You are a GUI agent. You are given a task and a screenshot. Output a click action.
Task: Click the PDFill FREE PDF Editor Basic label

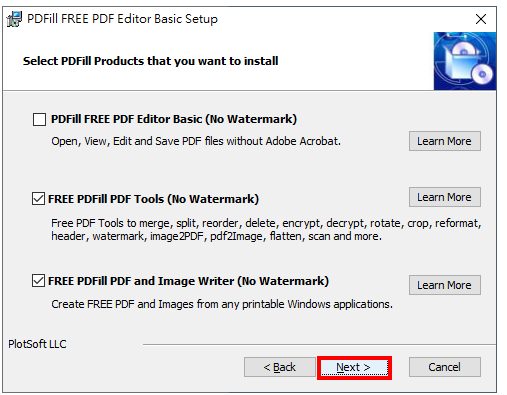(x=174, y=119)
